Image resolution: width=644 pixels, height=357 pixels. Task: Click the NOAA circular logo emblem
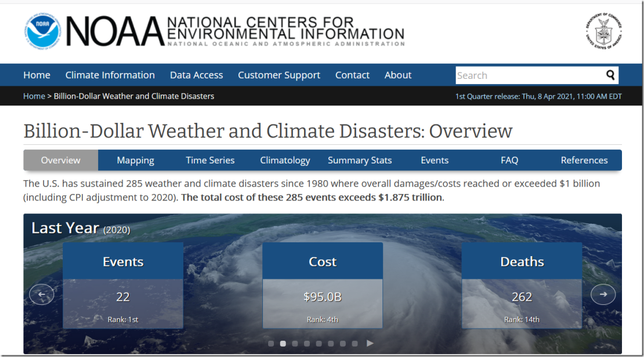tap(42, 31)
